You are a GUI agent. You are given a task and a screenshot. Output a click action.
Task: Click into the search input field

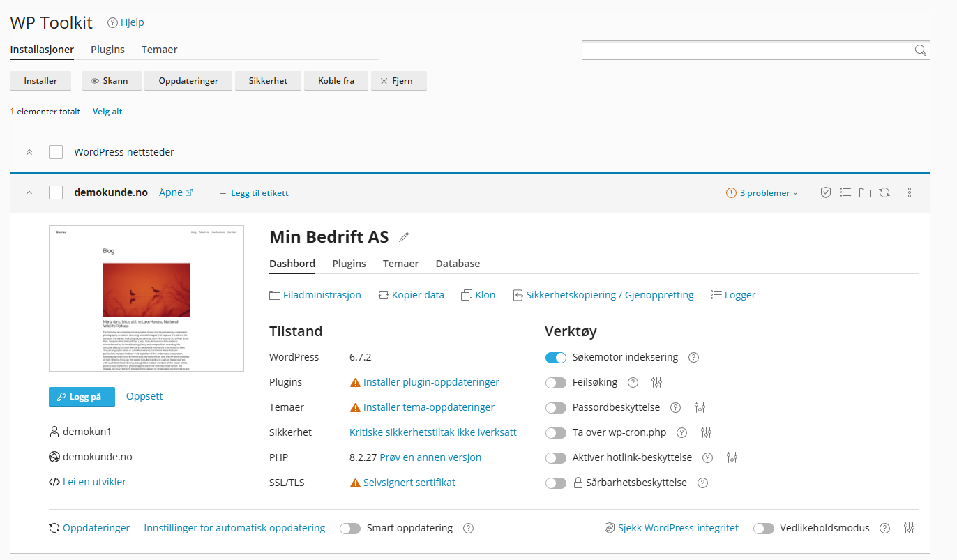[755, 50]
